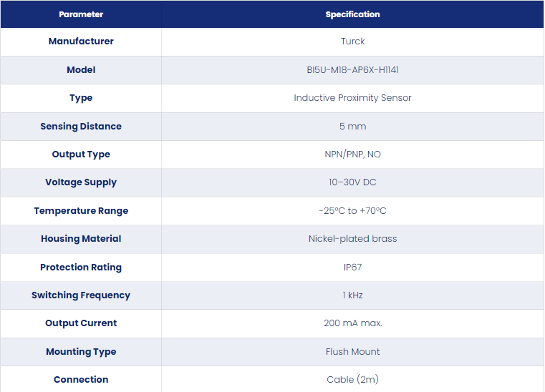Click the NPN/PNP, NO output value
Screen dimensions: 545x392
tap(352, 155)
